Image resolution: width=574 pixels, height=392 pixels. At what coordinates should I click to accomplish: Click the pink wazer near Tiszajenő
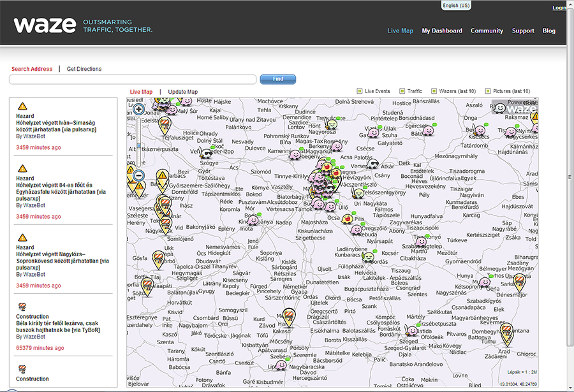(x=421, y=241)
